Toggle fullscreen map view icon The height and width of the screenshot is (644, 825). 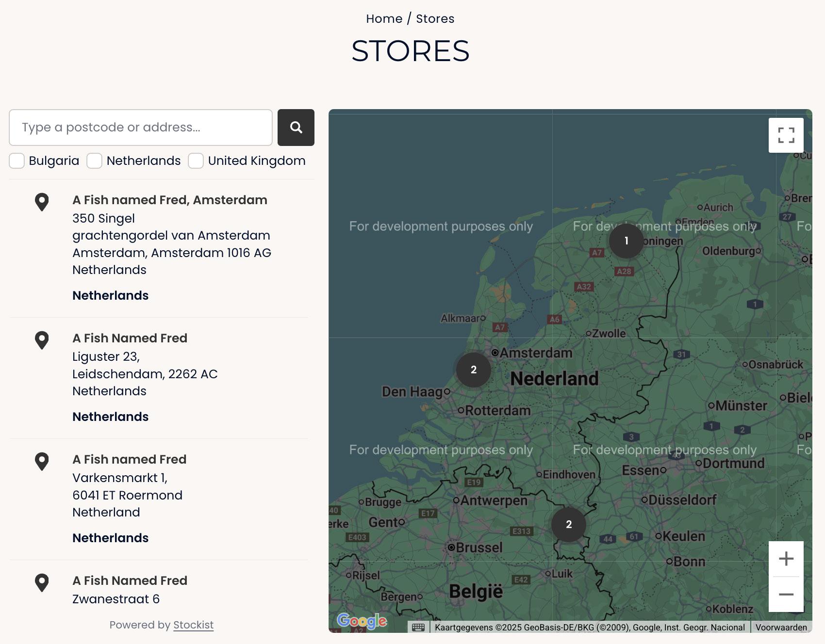(786, 135)
